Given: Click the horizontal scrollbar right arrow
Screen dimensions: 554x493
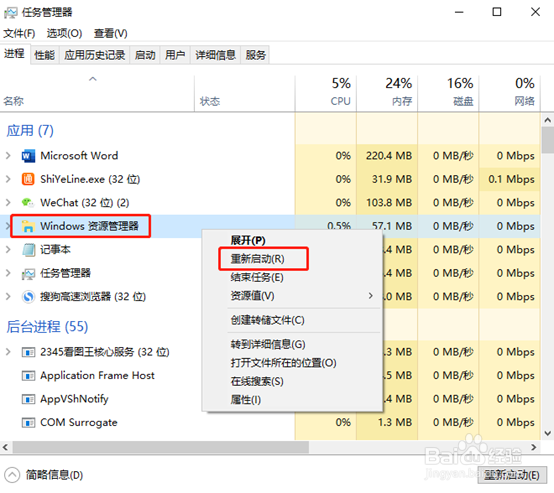Looking at the screenshot, I should coord(534,447).
